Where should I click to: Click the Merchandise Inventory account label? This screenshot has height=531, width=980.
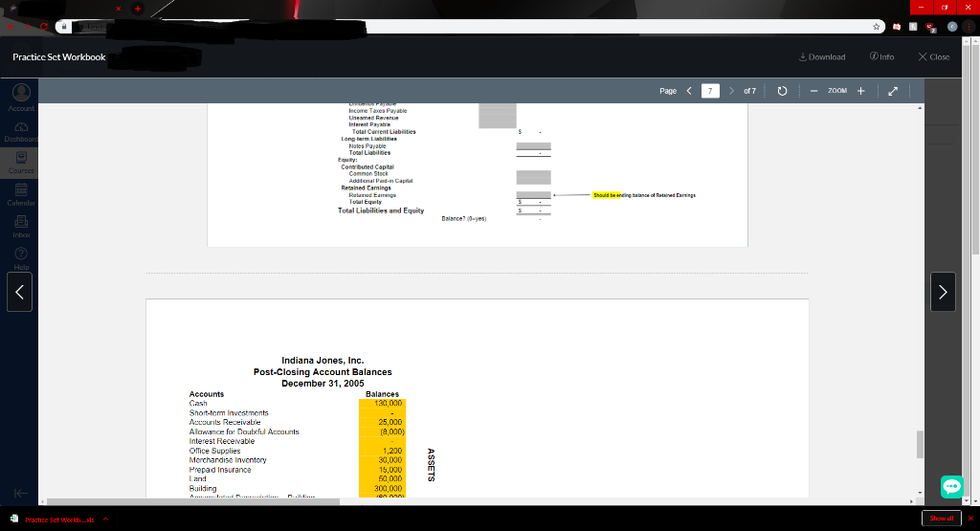pyautogui.click(x=228, y=460)
